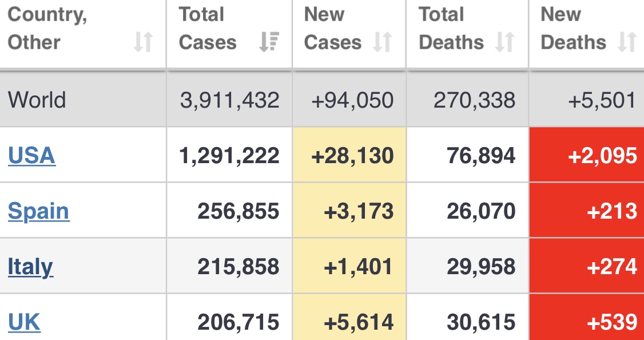Open the UK country link
This screenshot has height=340, width=644.
click(24, 322)
